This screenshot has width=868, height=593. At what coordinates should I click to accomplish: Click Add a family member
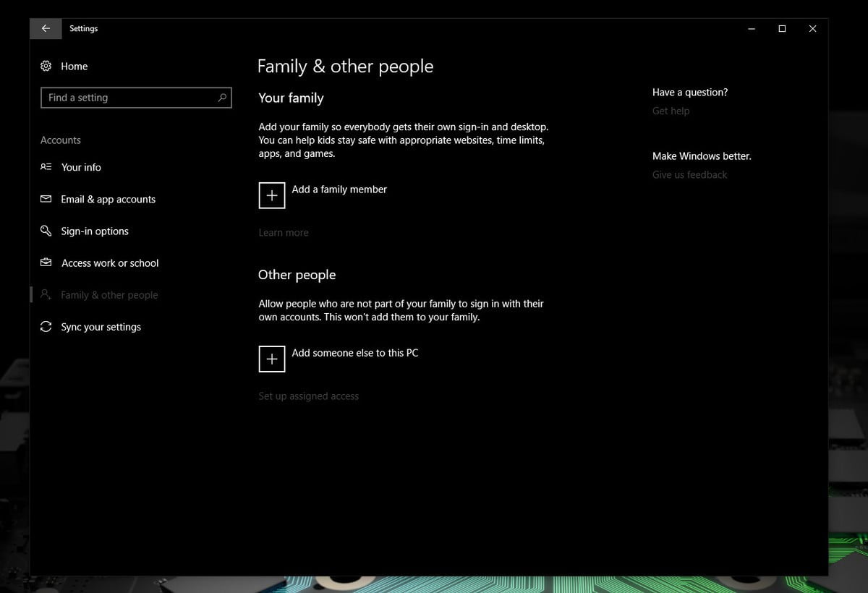tap(339, 189)
